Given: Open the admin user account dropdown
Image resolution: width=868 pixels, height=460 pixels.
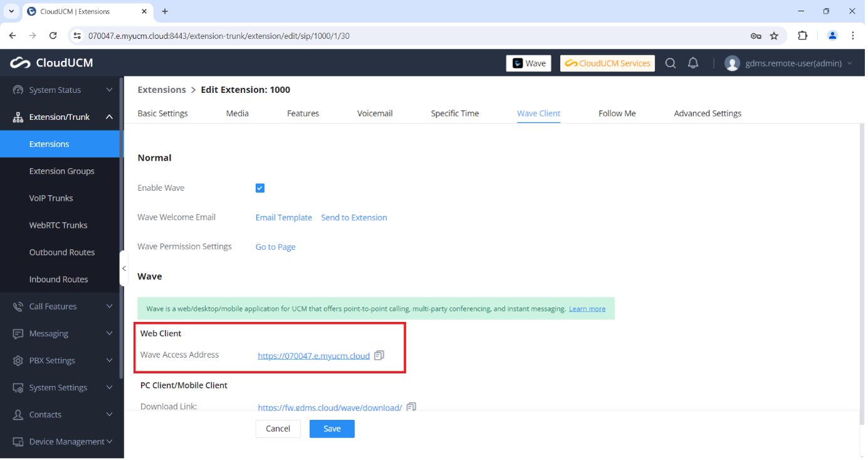Looking at the screenshot, I should pyautogui.click(x=789, y=63).
